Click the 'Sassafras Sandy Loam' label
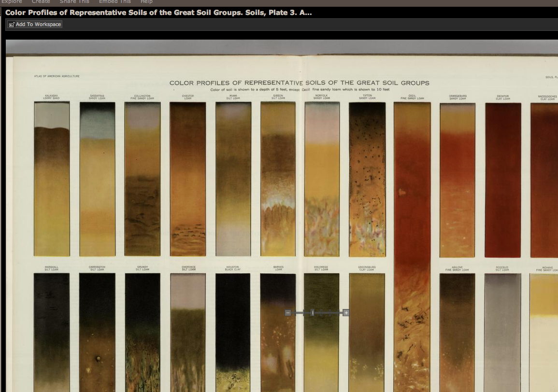558x392 pixels. [x=97, y=97]
